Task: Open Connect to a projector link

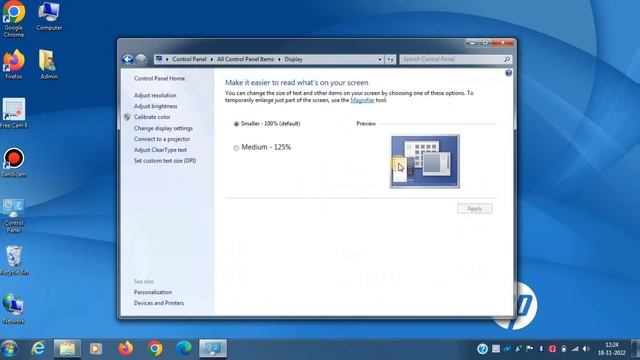Action: 162,139
